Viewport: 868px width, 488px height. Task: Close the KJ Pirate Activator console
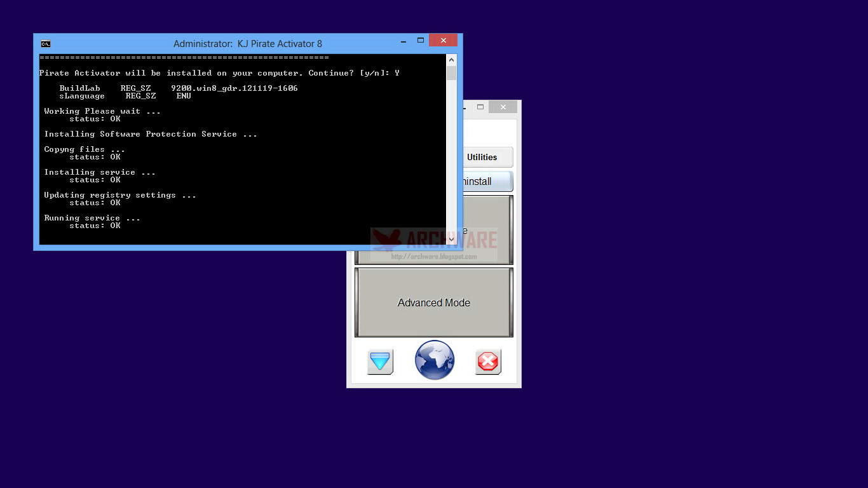443,41
